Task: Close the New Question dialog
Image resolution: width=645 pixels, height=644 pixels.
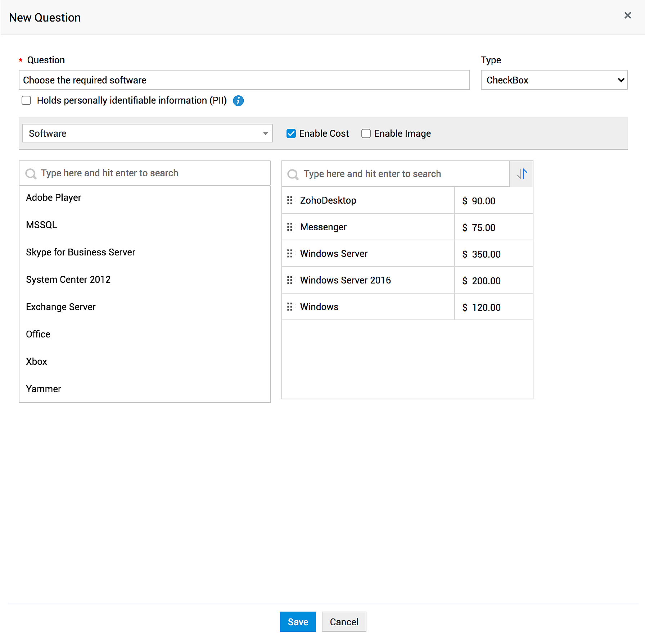Action: 628,15
